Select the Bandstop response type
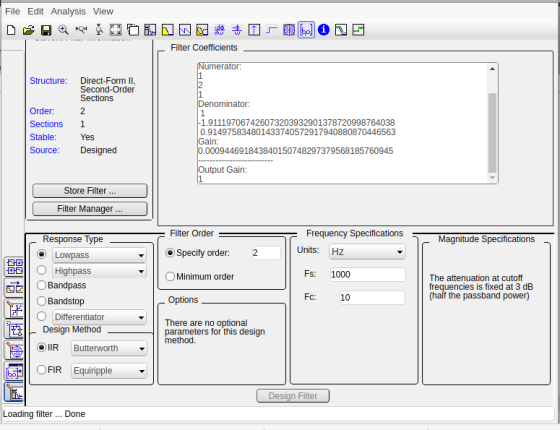This screenshot has width=560, height=430. click(x=61, y=301)
